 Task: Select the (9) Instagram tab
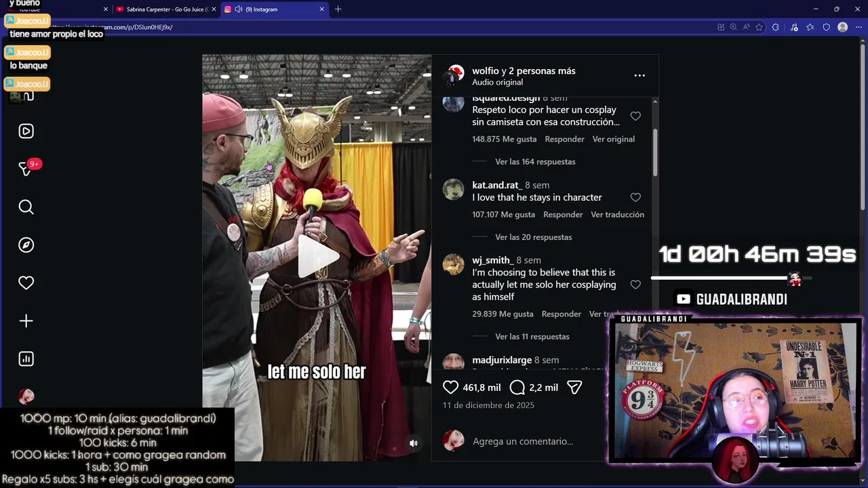point(275,9)
